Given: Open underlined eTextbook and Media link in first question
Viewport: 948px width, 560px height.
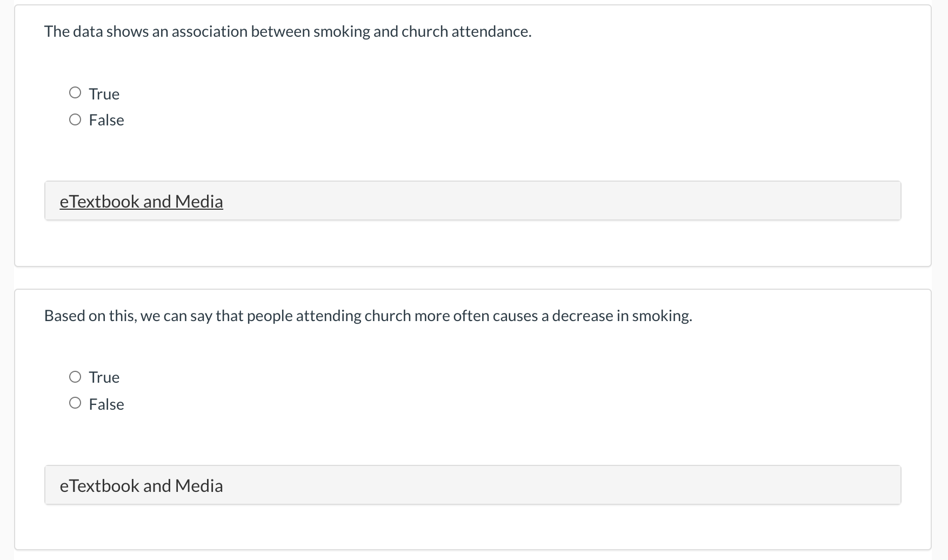Looking at the screenshot, I should click(141, 202).
